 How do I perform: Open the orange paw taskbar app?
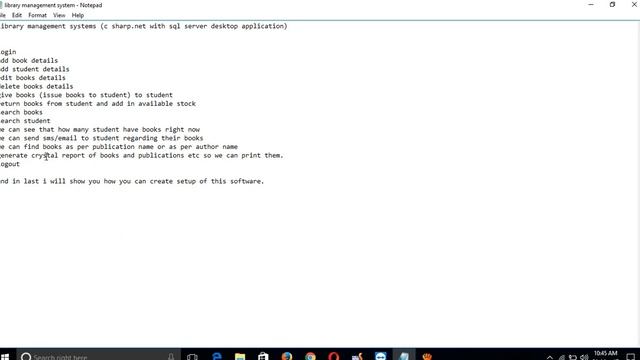click(427, 356)
